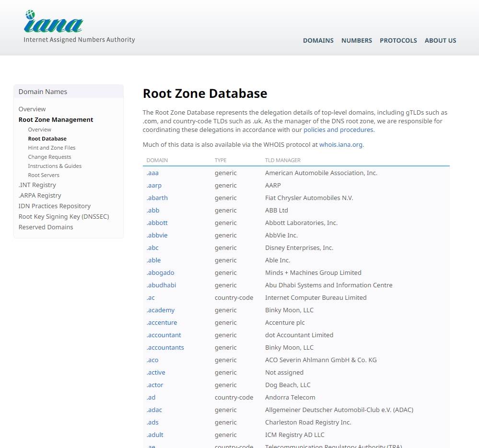Click country-code type for .ac row

(x=234, y=298)
